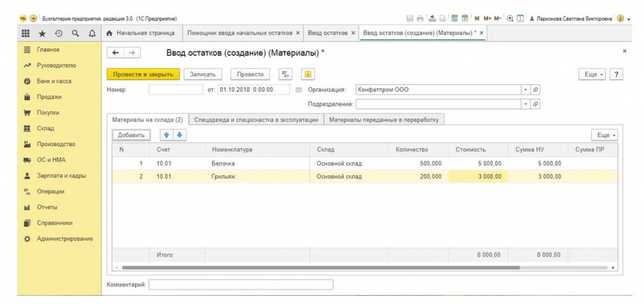Open calendar picker next to date field
644x304 pixels.
coord(299,90)
